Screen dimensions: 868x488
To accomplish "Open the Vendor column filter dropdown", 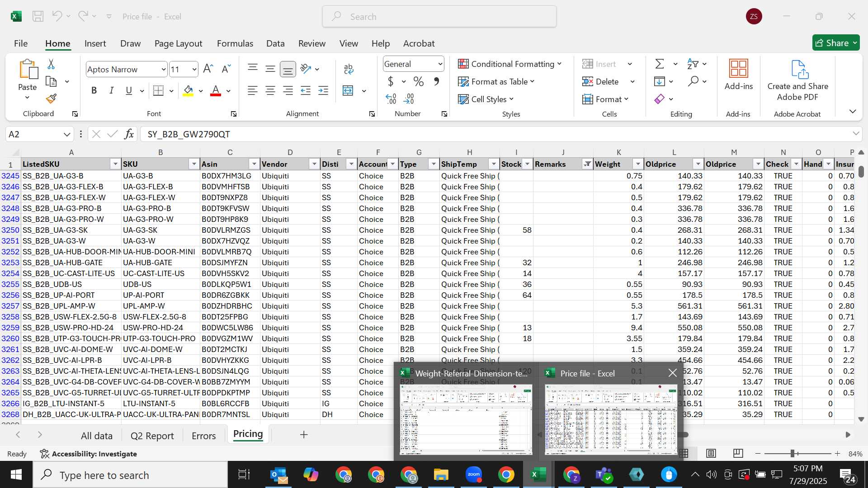I will point(314,164).
